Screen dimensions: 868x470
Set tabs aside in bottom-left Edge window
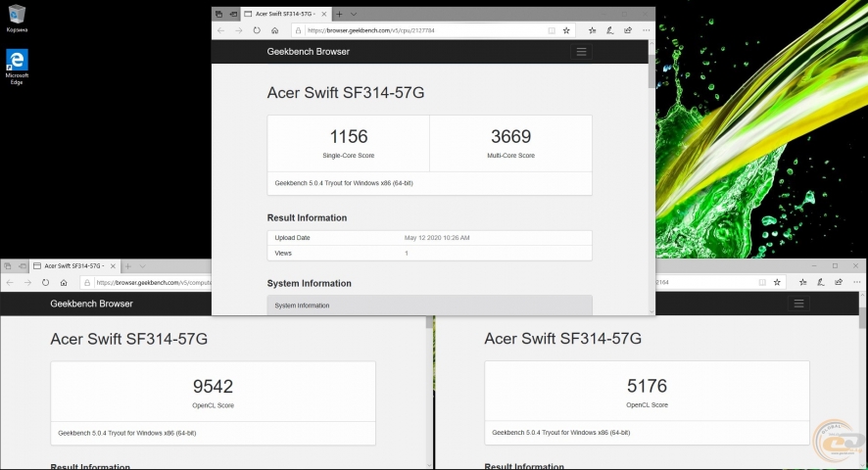click(23, 266)
